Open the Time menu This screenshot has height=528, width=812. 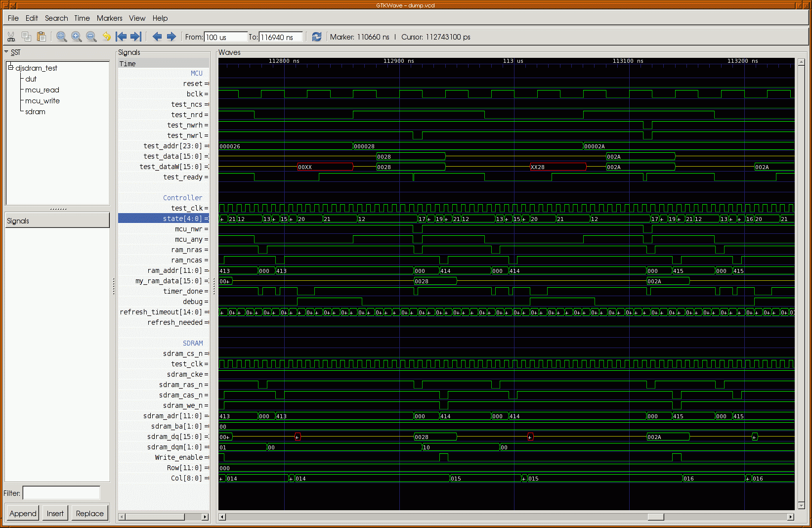[82, 18]
